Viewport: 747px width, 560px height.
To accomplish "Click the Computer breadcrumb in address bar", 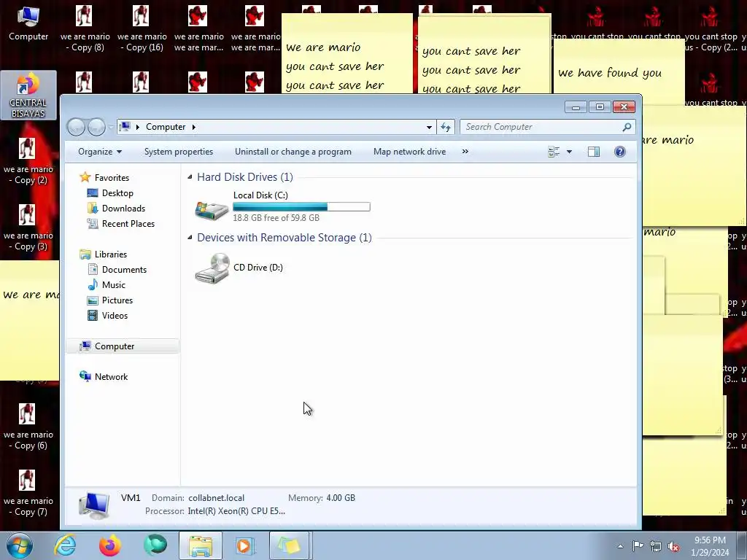I will click(166, 127).
